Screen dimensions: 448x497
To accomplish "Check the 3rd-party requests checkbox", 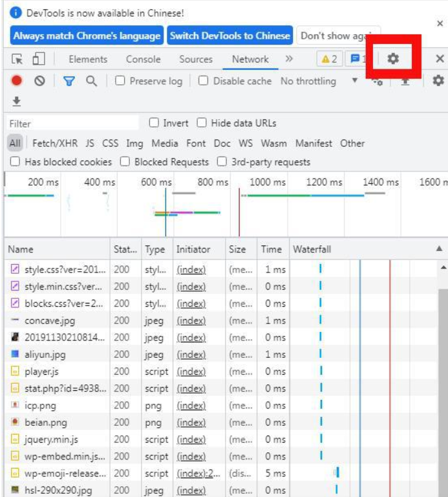I will point(222,162).
